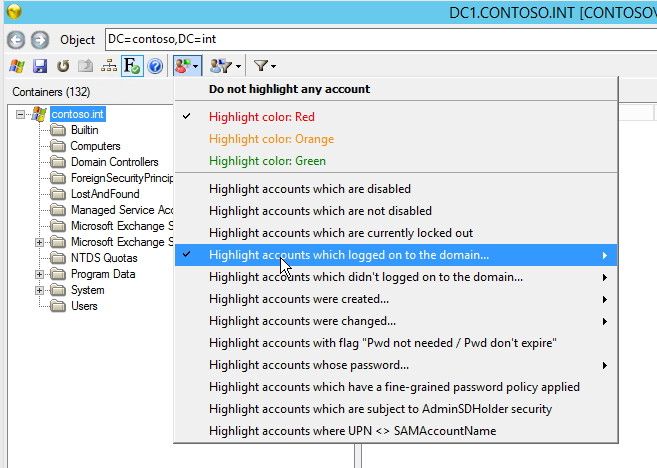
Task: Select the Managed Service Accounts container
Action: pyautogui.click(x=122, y=210)
